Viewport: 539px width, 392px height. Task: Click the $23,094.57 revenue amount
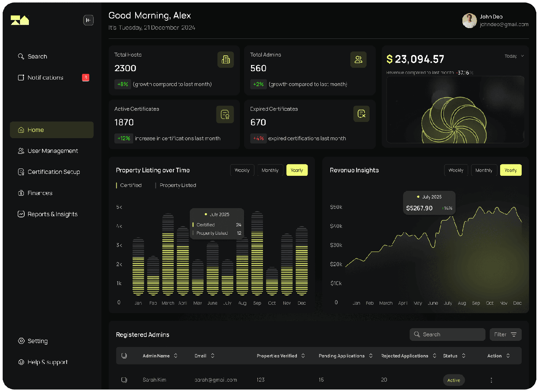coord(415,59)
